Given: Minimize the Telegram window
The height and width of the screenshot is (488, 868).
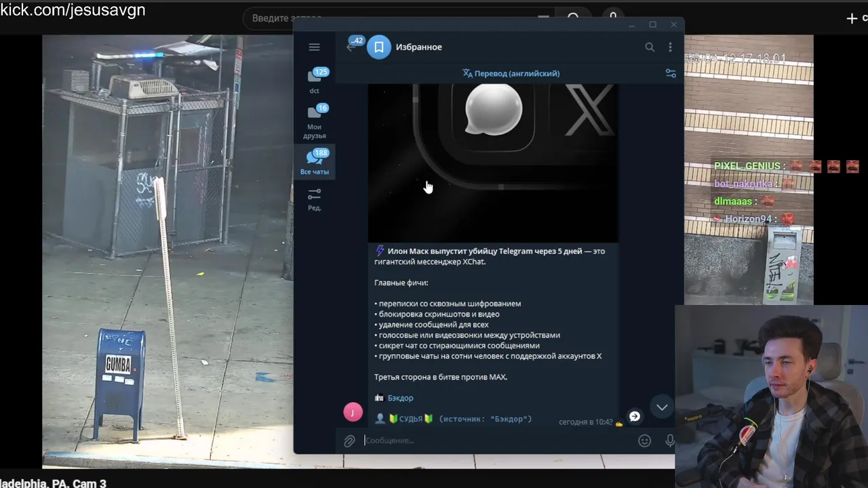Looking at the screenshot, I should [x=631, y=24].
